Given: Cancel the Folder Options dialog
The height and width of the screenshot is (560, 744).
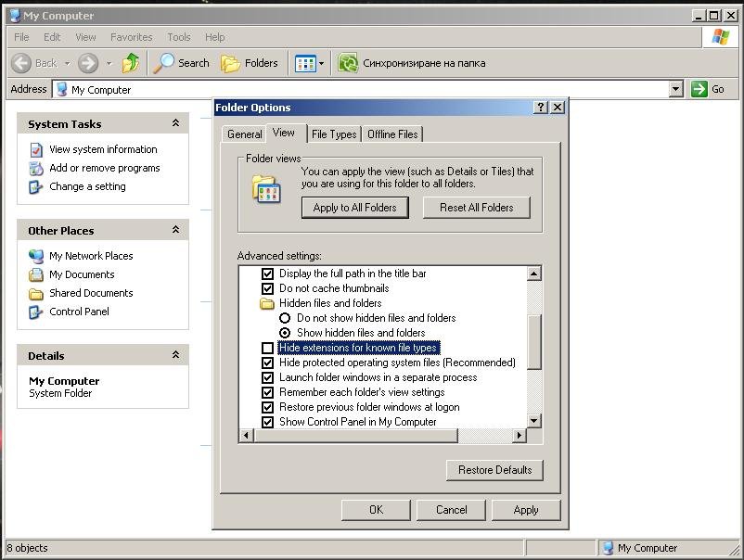Looking at the screenshot, I should click(x=451, y=510).
